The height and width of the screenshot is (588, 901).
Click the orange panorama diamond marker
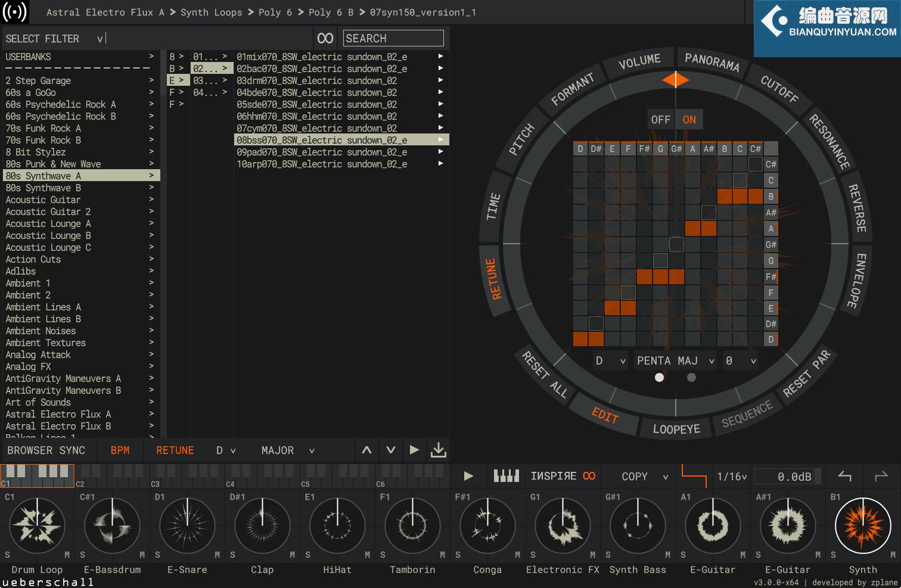pyautogui.click(x=676, y=80)
